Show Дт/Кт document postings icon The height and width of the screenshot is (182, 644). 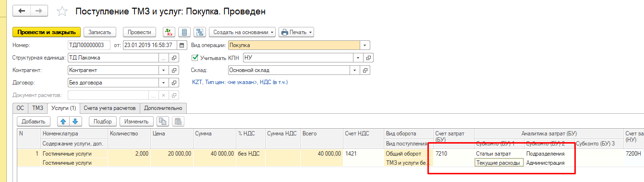coord(169,32)
